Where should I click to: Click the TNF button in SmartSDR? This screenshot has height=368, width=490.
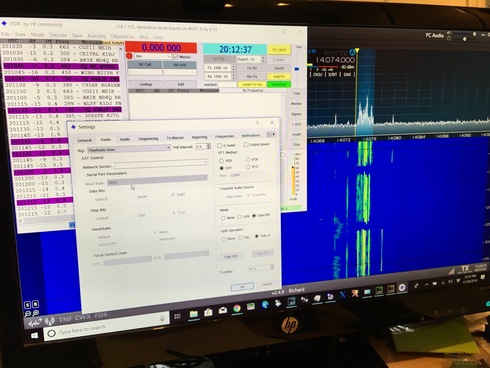65,319
